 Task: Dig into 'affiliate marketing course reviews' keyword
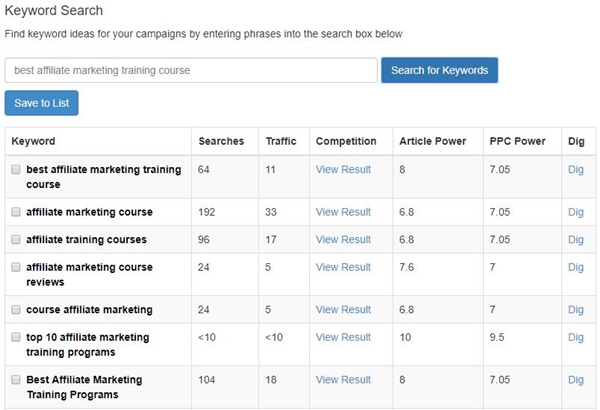coord(576,267)
